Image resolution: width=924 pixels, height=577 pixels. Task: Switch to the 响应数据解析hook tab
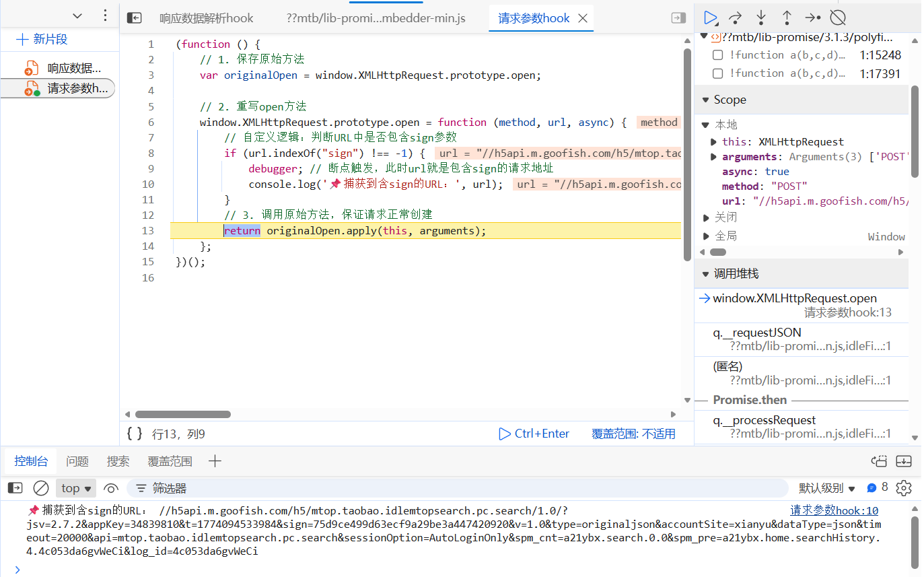(206, 18)
